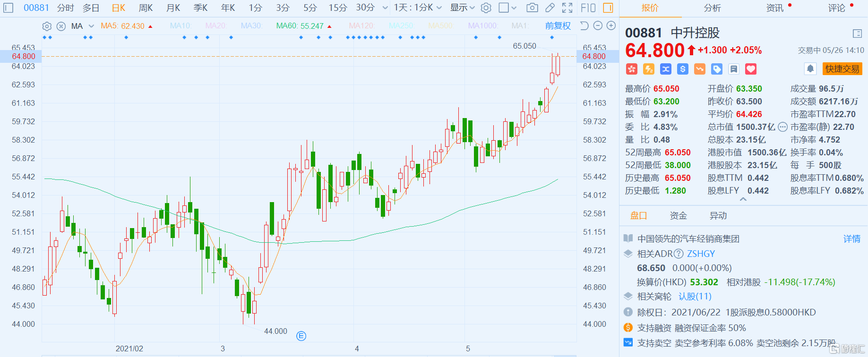Open the quote detail list icon
Screen dimensions: 868x357
858,33
